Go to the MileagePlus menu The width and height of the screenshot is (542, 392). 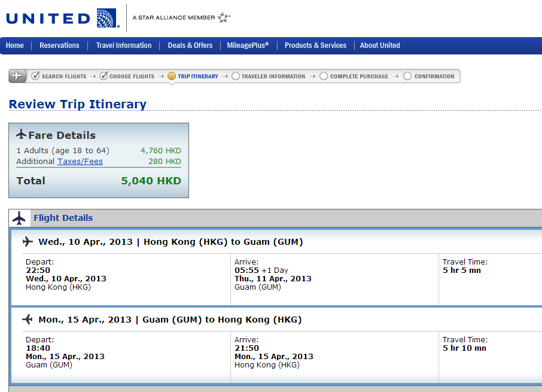point(248,45)
